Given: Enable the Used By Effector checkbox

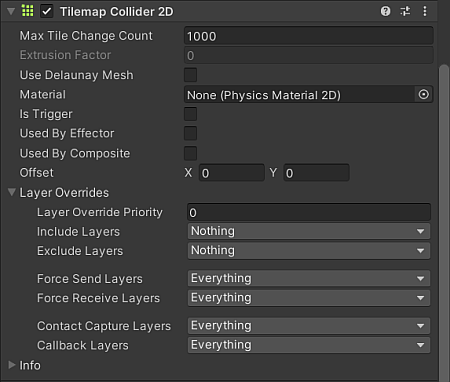Looking at the screenshot, I should pos(190,133).
